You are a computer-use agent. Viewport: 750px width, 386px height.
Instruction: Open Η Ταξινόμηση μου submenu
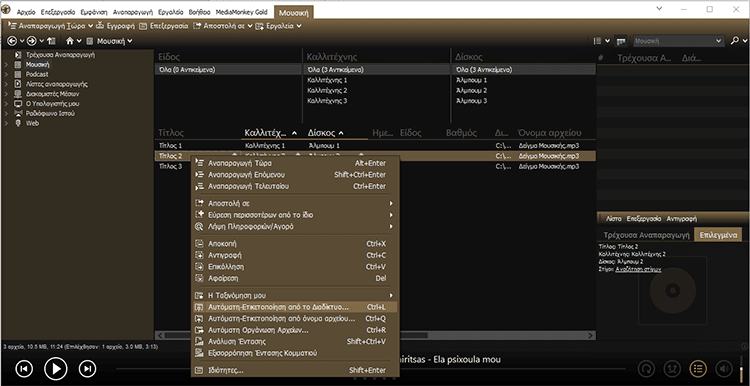pyautogui.click(x=295, y=295)
